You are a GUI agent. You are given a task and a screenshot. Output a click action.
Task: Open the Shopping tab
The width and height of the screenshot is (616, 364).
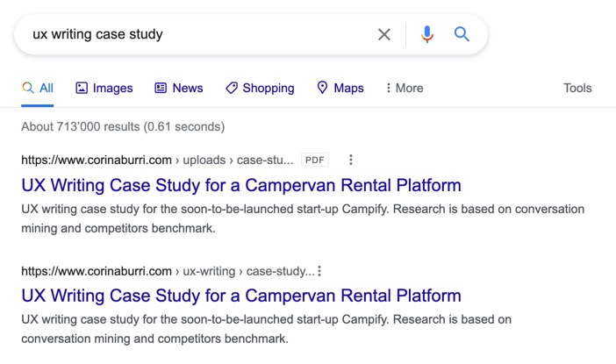coord(260,88)
